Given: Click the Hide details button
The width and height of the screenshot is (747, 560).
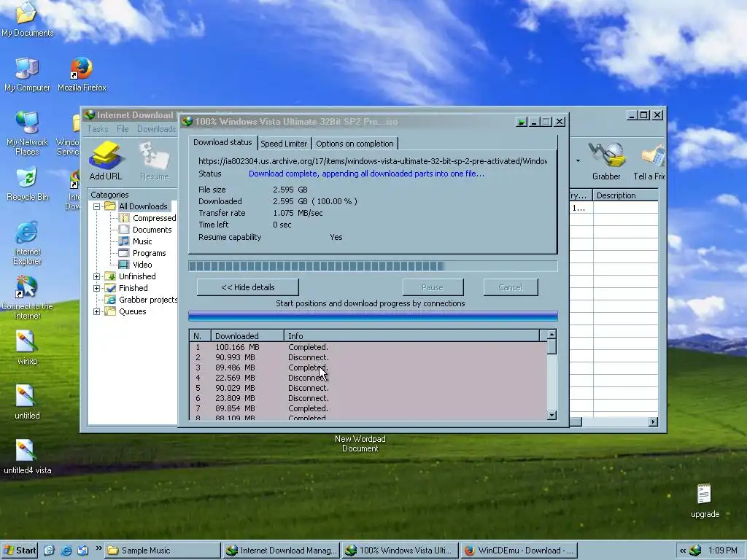Looking at the screenshot, I should click(x=248, y=287).
